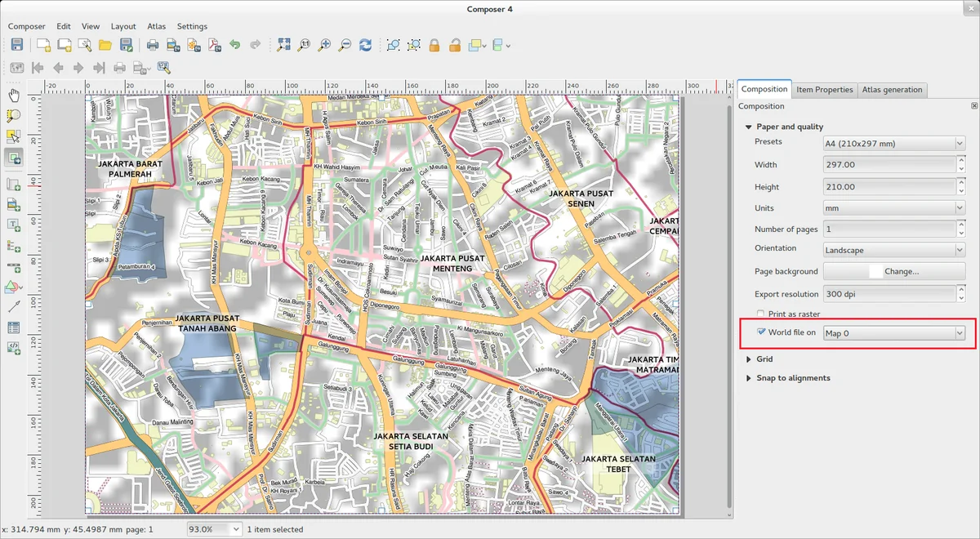Enable the Print as raster checkbox
Screen dimensions: 980x539
pos(761,314)
